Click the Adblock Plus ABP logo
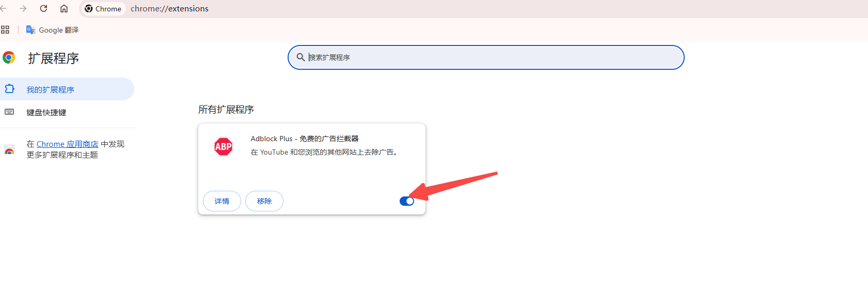The height and width of the screenshot is (289, 868). click(224, 147)
